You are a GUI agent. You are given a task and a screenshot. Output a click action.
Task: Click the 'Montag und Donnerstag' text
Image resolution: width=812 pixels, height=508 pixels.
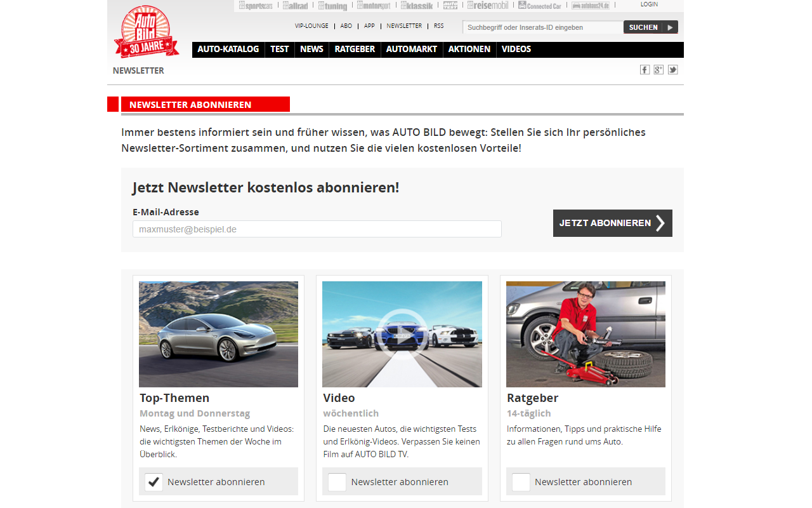[x=195, y=413]
